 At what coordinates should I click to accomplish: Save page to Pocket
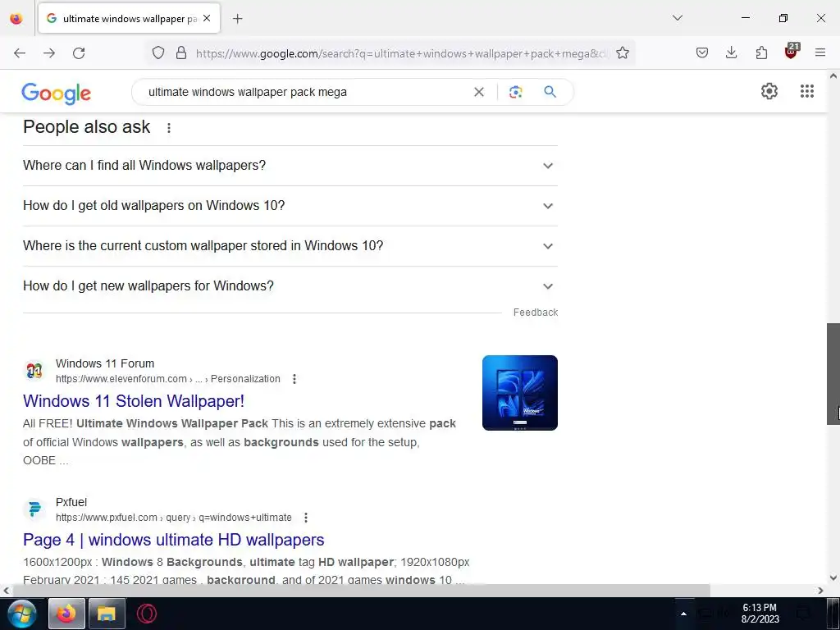pos(702,52)
